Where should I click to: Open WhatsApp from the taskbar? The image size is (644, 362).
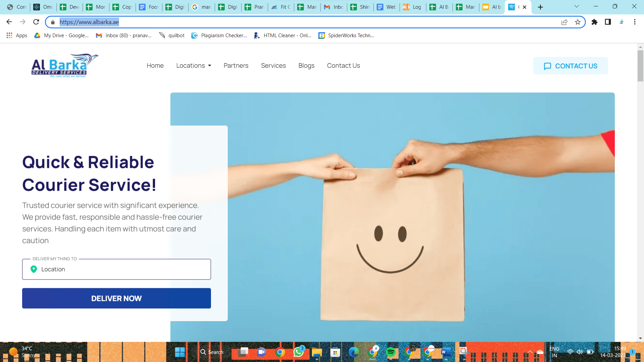298,352
